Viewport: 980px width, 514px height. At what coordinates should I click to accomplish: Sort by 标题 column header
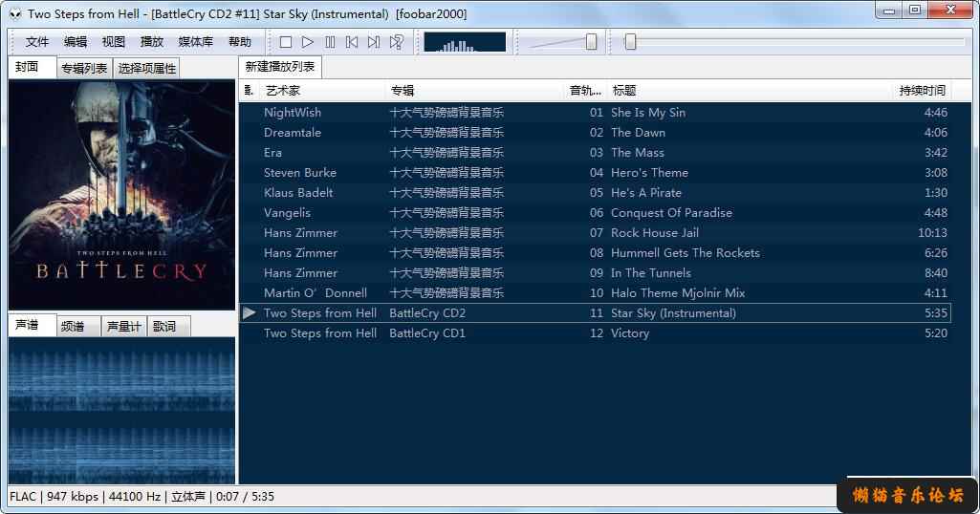pos(749,91)
